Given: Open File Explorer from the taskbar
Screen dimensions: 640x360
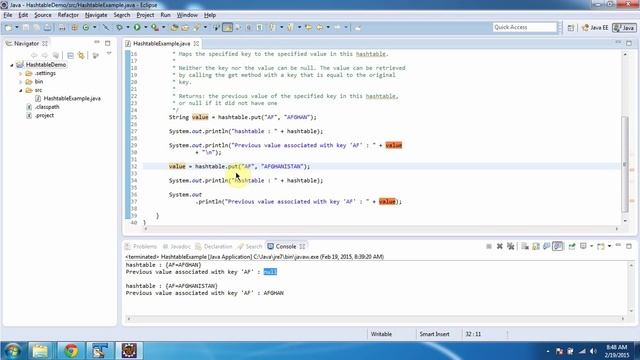Looking at the screenshot, I should [x=40, y=351].
